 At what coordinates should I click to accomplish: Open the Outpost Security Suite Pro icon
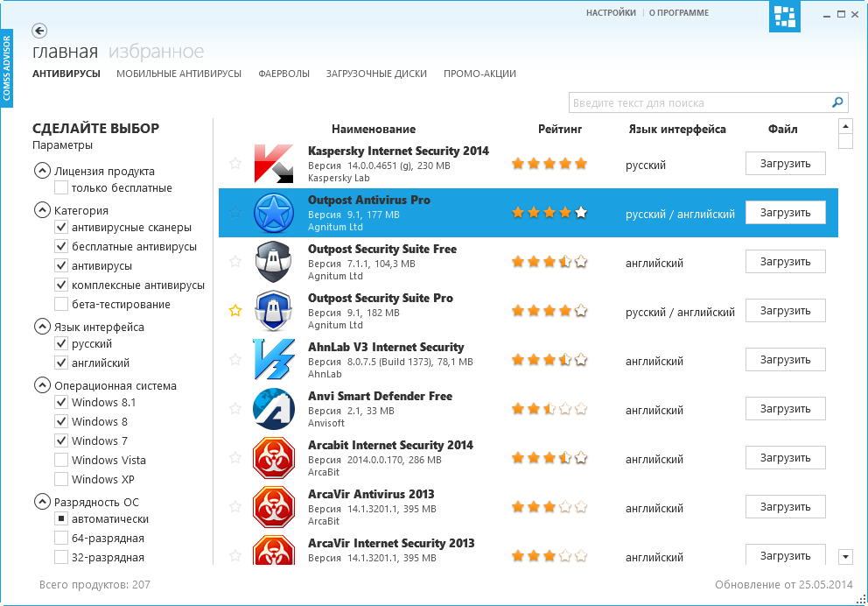[274, 311]
